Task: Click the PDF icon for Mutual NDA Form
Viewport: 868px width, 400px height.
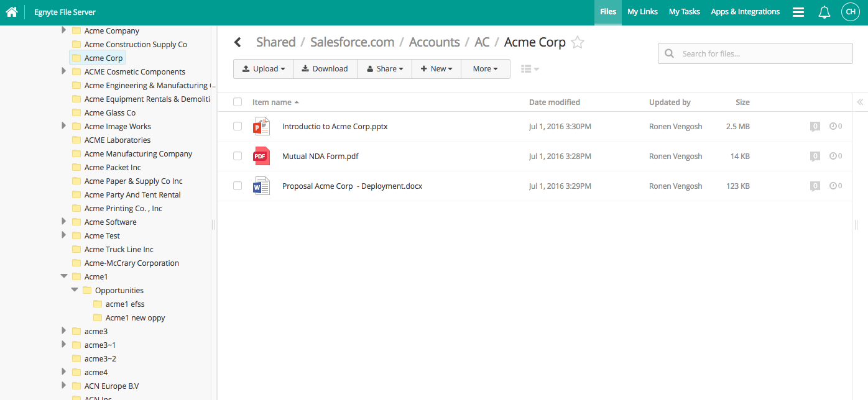Action: click(x=261, y=156)
